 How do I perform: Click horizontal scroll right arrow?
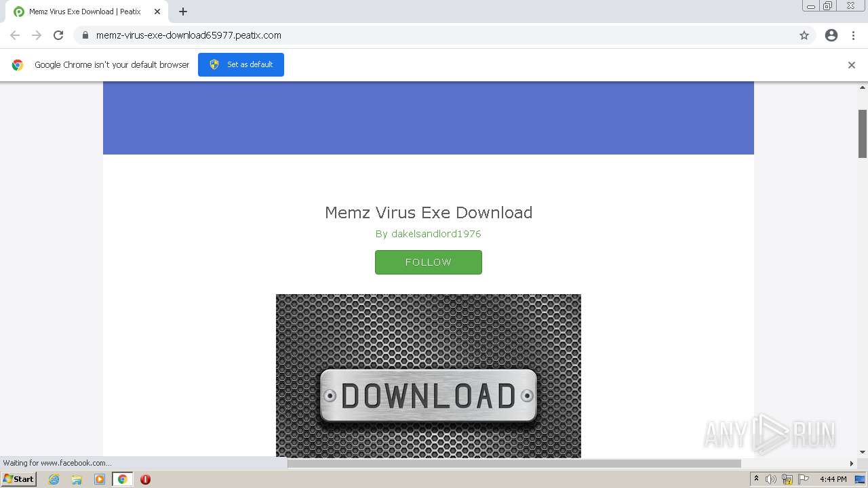tap(852, 464)
